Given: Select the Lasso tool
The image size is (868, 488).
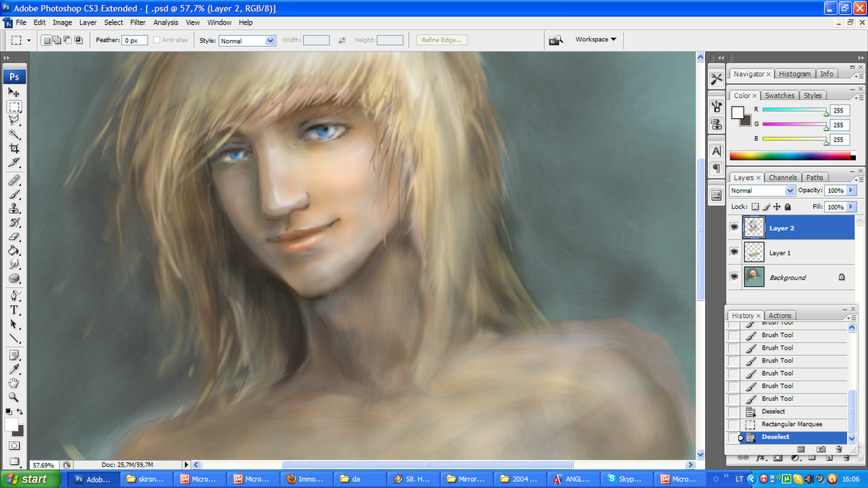Looking at the screenshot, I should tap(14, 120).
